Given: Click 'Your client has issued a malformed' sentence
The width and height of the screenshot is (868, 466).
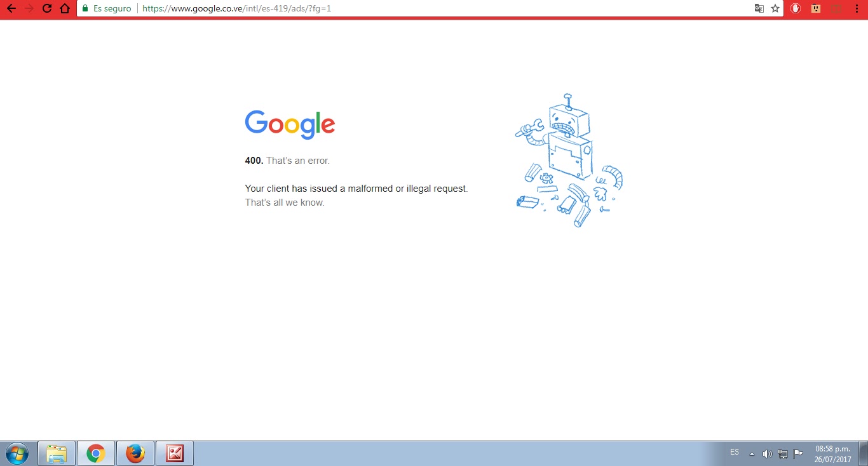Looking at the screenshot, I should click(356, 189).
